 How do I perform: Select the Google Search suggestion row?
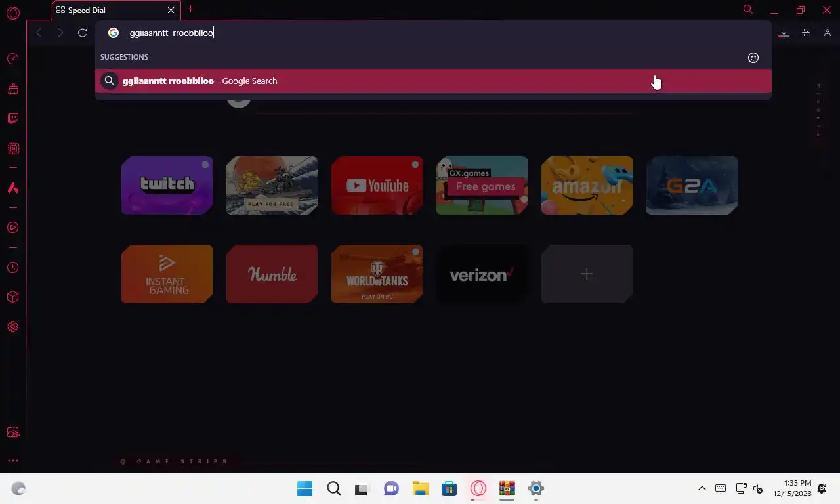pos(433,81)
